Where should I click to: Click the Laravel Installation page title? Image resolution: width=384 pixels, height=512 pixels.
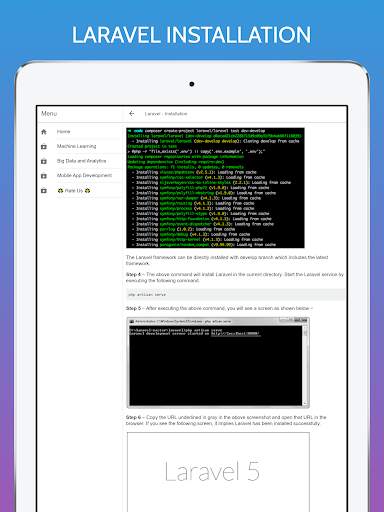pos(166,114)
